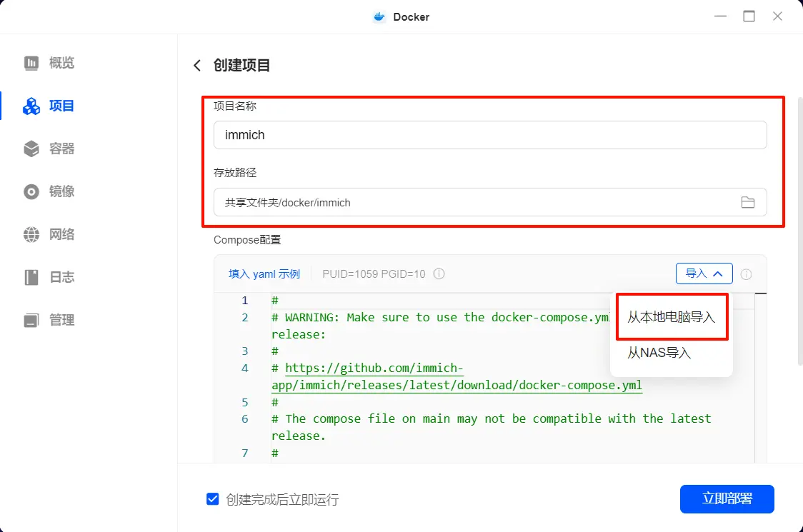Screen dimensions: 803x532
Task: Select the 项目 projects sidebar tab
Action: click(49, 106)
